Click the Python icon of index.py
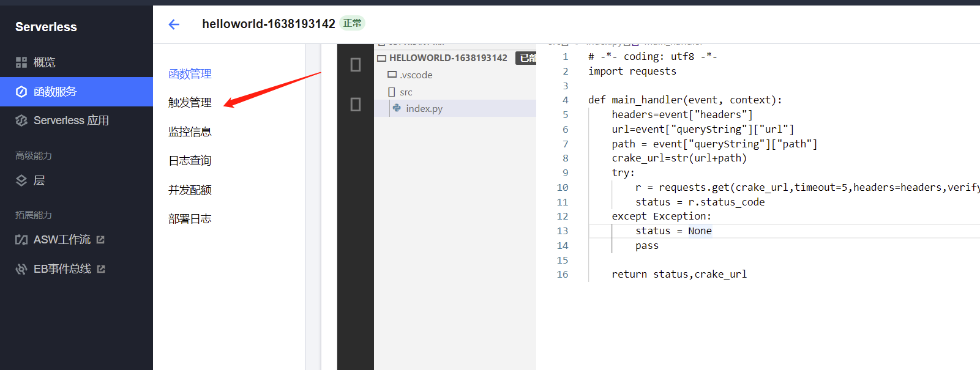This screenshot has width=980, height=370. point(397,108)
